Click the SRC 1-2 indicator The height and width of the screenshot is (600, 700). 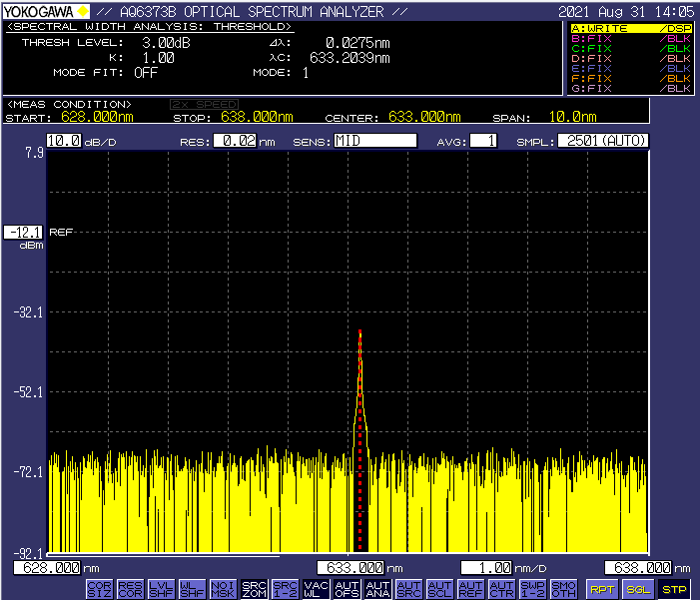(x=285, y=589)
